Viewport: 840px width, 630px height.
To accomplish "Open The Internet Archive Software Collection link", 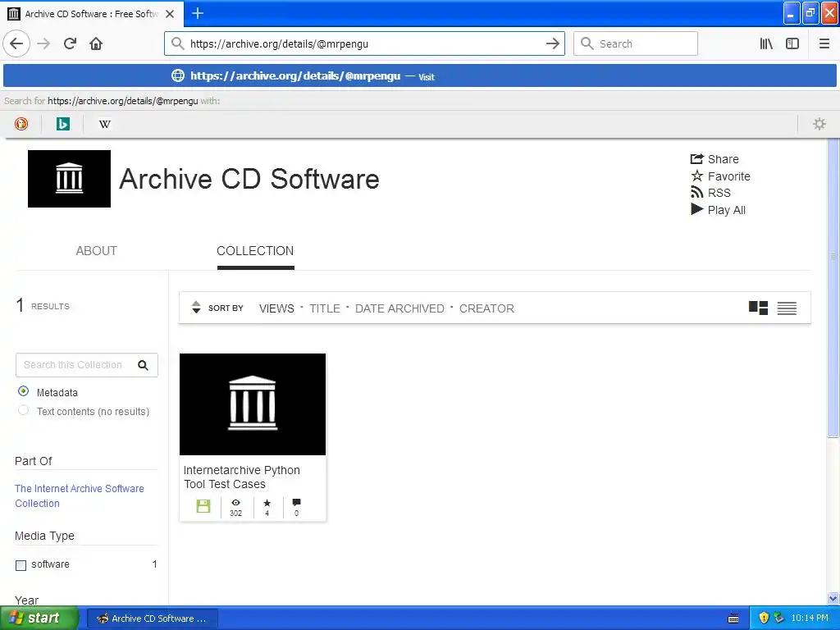I will 80,496.
